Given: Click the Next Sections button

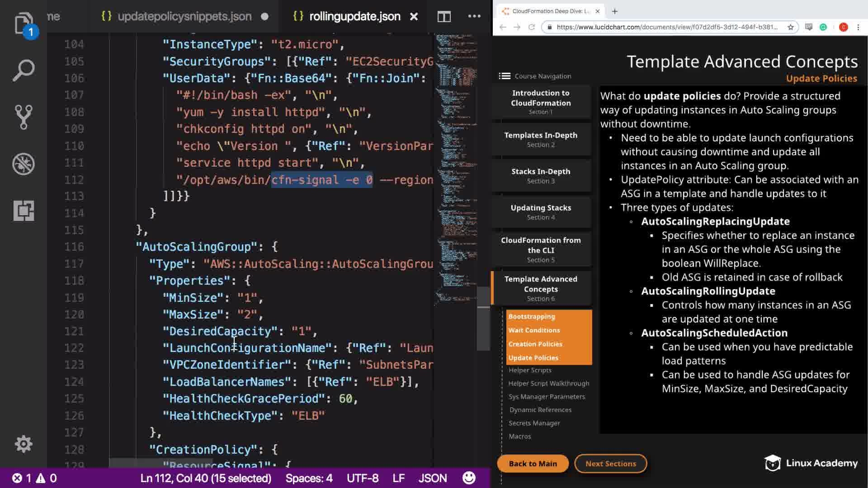Looking at the screenshot, I should pos(610,464).
